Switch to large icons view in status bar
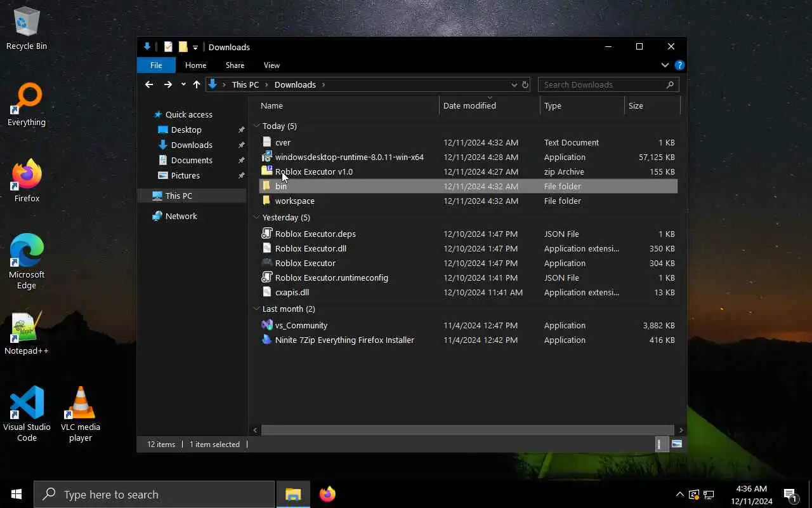The width and height of the screenshot is (812, 508). pos(677,444)
